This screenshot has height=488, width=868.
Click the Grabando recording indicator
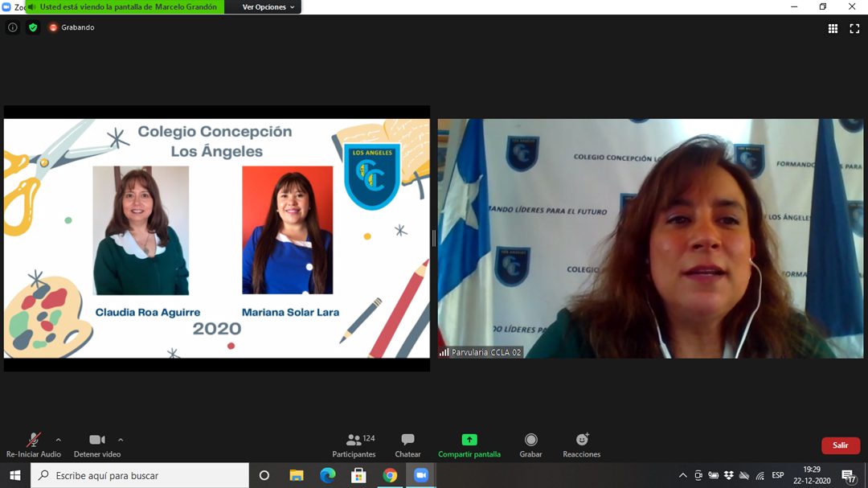[72, 27]
